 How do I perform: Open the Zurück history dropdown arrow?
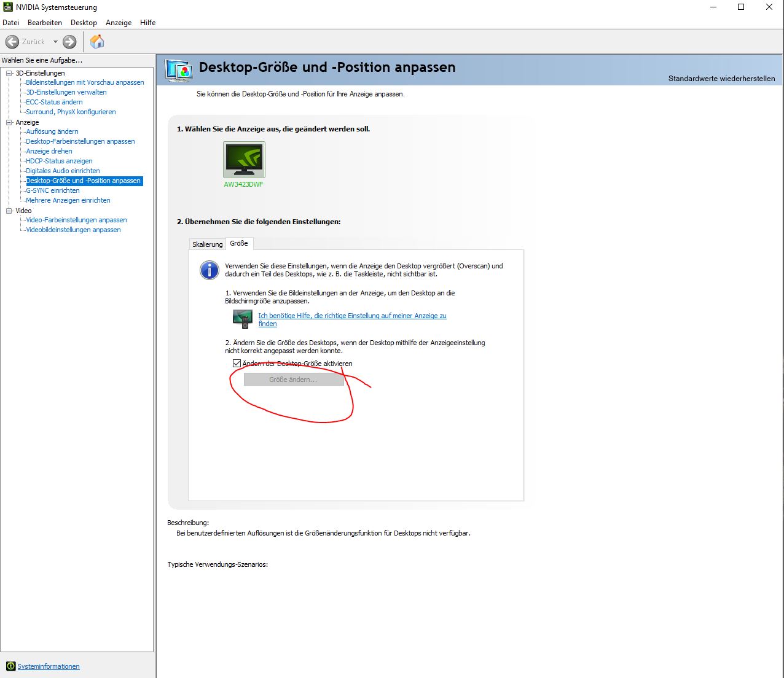(55, 42)
